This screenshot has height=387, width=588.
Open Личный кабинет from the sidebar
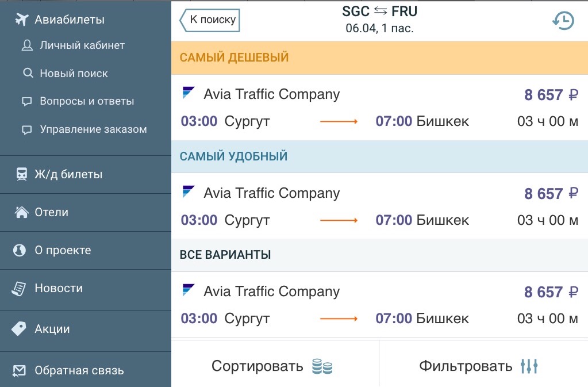(x=82, y=45)
